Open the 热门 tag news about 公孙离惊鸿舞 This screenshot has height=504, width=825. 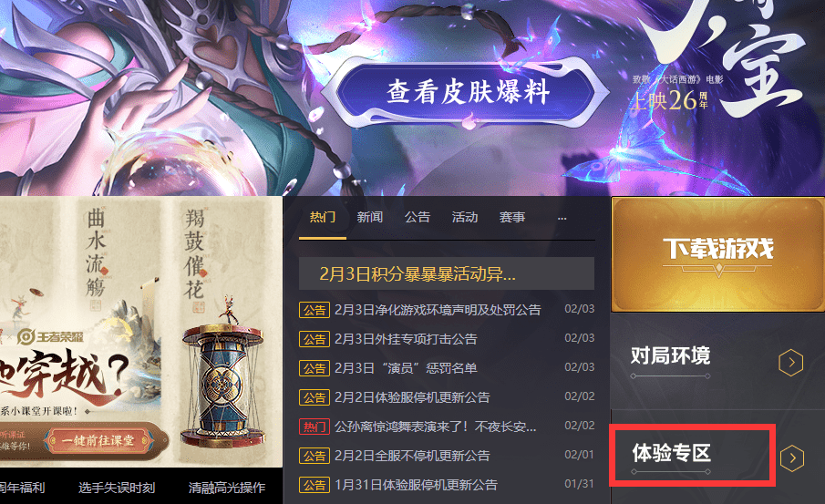(435, 427)
